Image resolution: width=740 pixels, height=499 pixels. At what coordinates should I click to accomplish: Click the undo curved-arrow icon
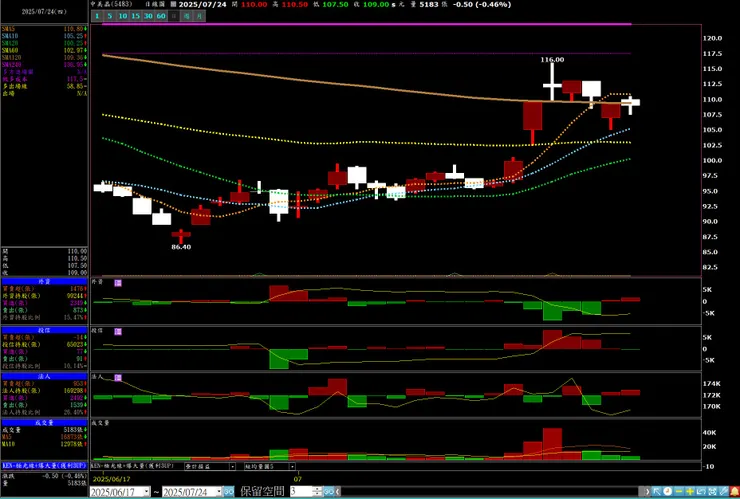pyautogui.click(x=701, y=491)
